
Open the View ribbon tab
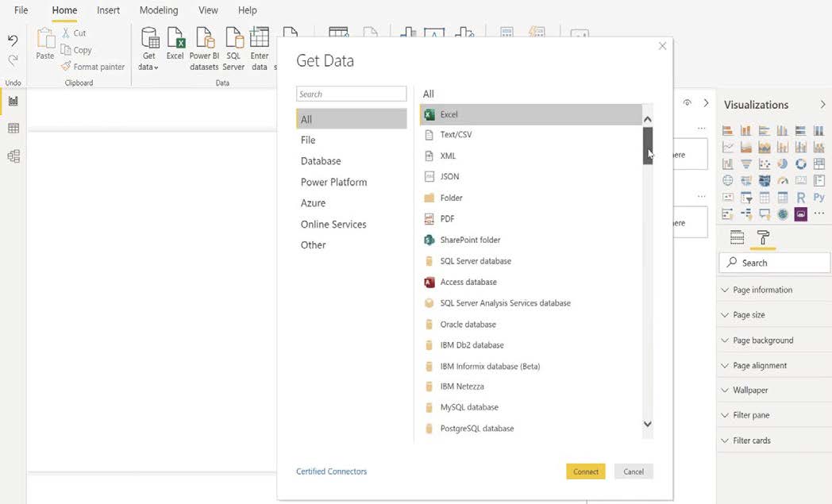point(208,10)
